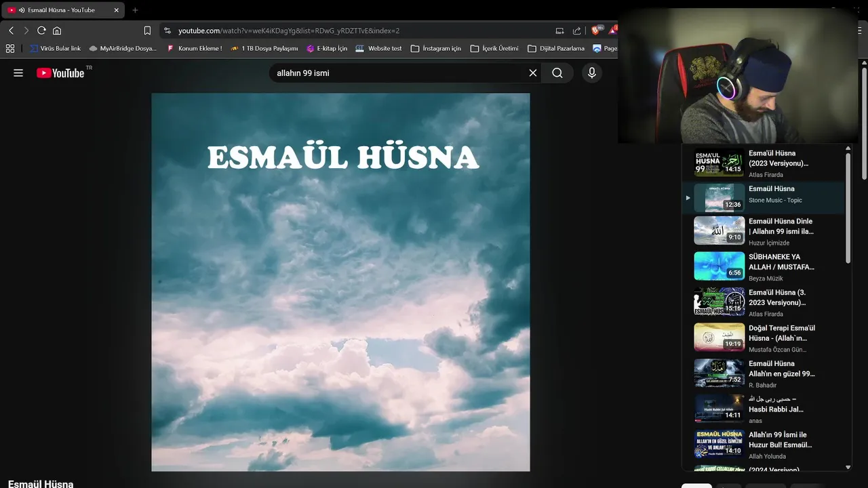Viewport: 868px width, 488px height.
Task: Go back with the browser back arrow
Action: (11, 30)
